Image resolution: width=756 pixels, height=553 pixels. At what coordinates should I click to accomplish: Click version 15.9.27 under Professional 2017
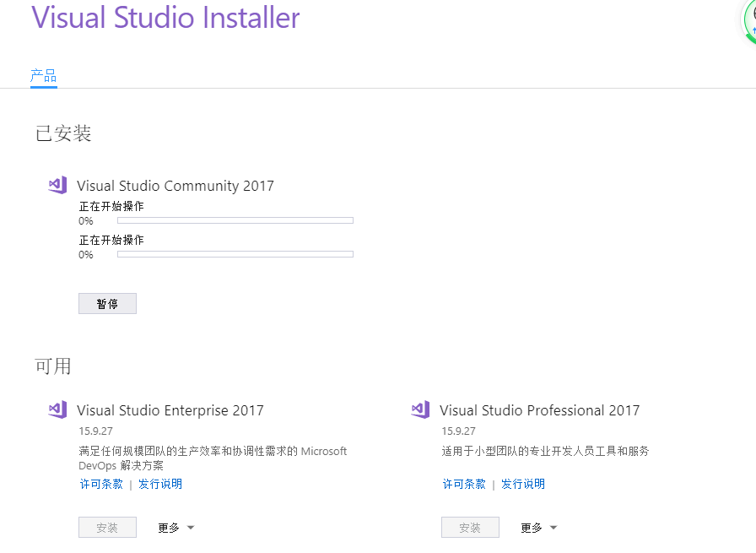[x=458, y=431]
